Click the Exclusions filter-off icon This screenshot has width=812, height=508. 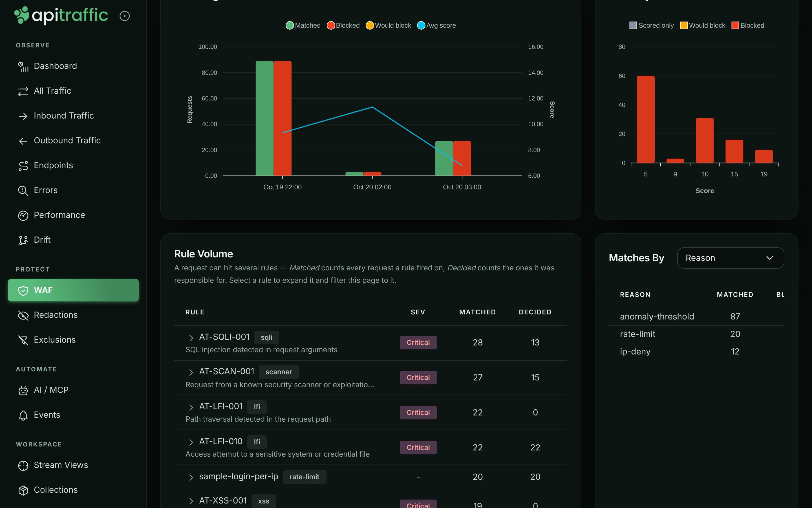coord(23,340)
